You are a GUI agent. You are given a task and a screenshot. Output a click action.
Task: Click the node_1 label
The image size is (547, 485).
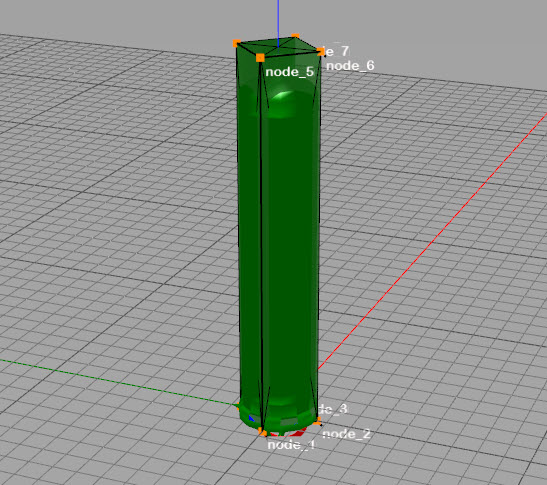[x=292, y=445]
